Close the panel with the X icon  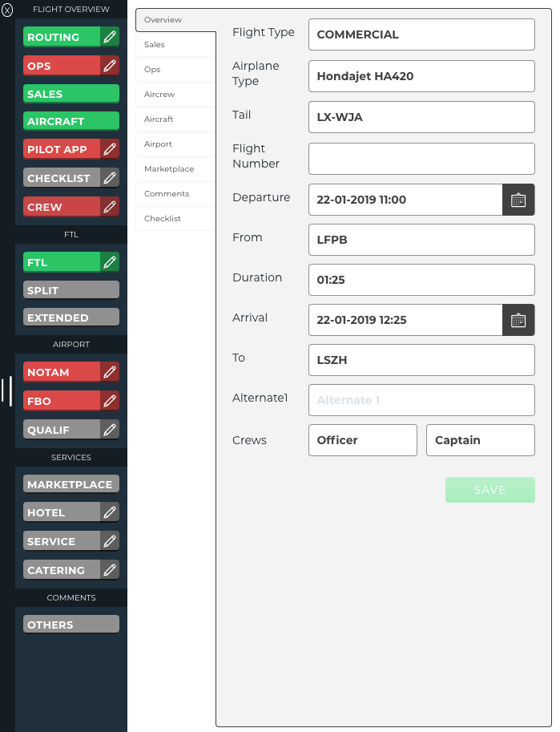click(7, 10)
